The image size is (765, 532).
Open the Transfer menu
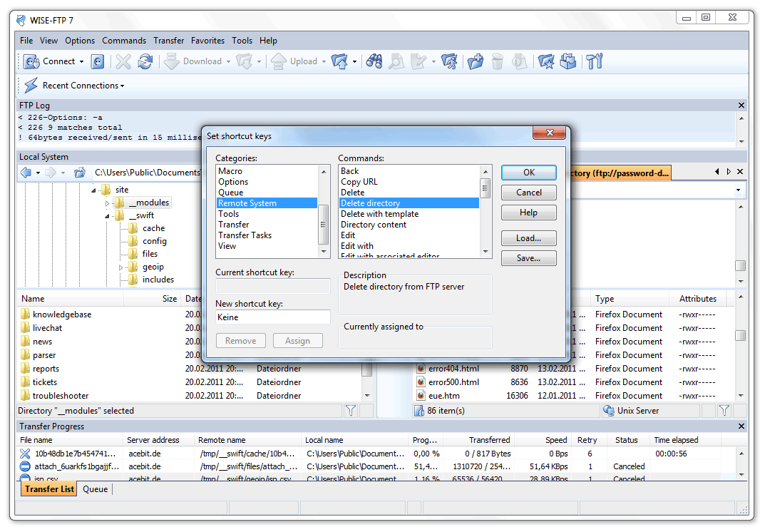tap(168, 41)
